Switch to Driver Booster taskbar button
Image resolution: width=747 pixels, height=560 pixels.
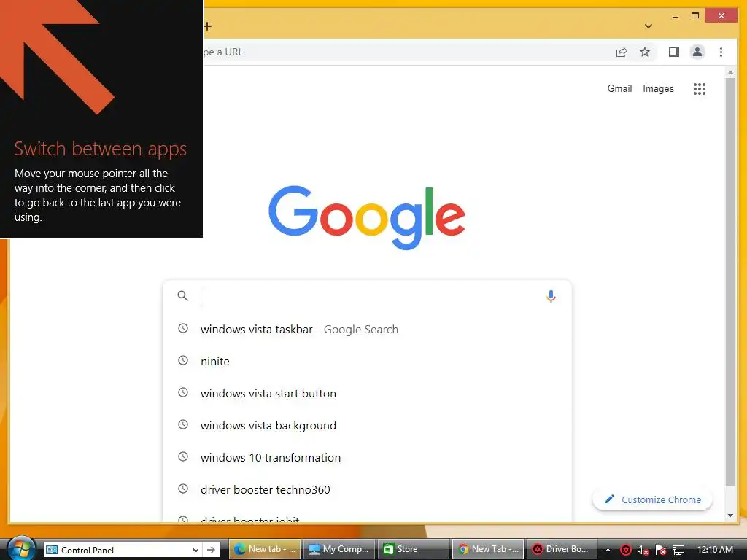point(562,549)
